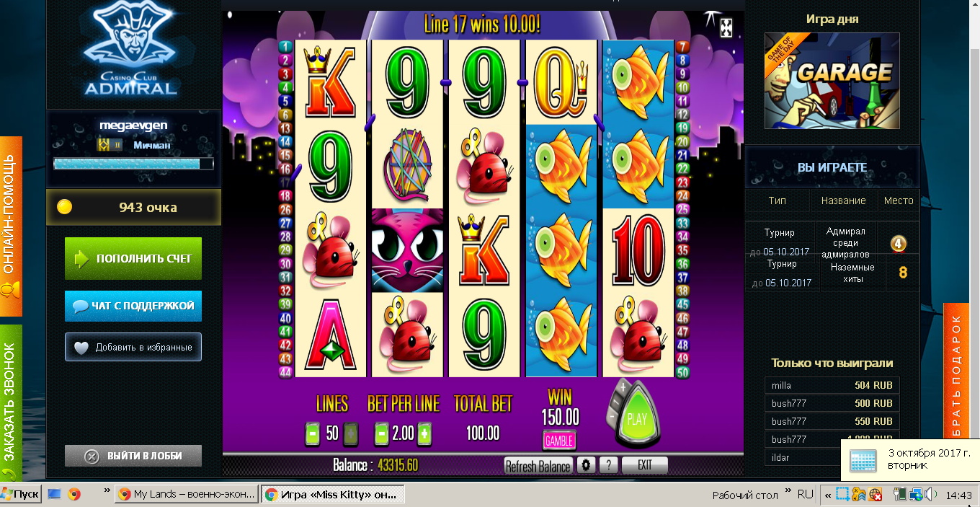Decrease the number of lines with minus

(x=313, y=433)
